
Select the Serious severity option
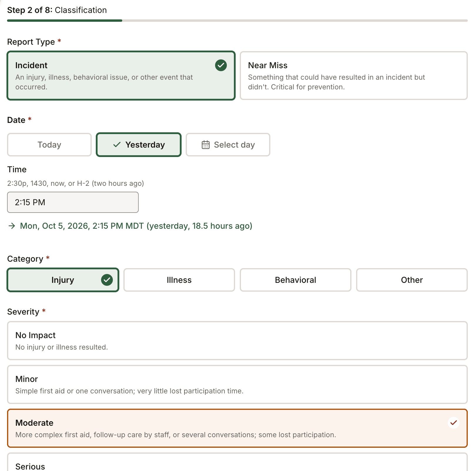coord(237,462)
